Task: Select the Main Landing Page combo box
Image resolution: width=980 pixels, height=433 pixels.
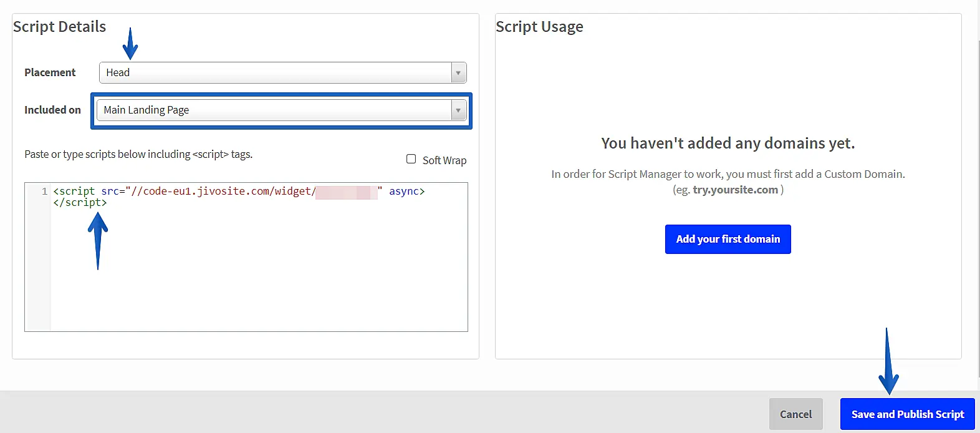Action: [x=273, y=110]
